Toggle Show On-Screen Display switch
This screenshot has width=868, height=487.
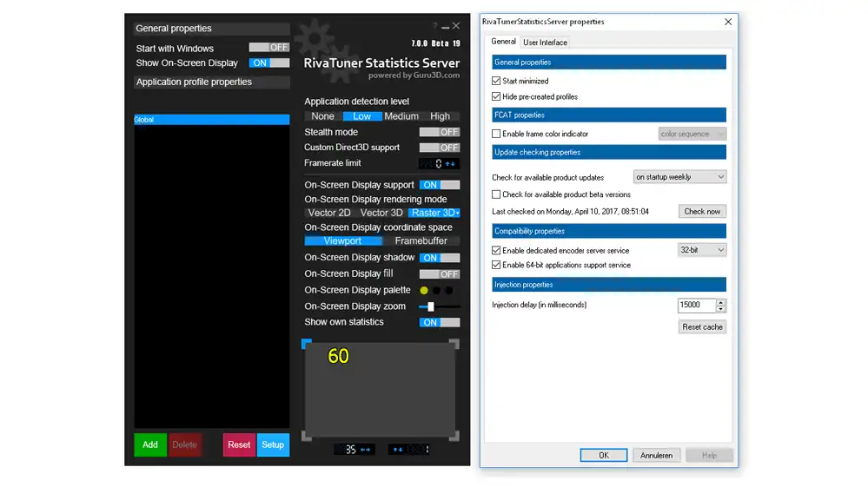coord(269,63)
